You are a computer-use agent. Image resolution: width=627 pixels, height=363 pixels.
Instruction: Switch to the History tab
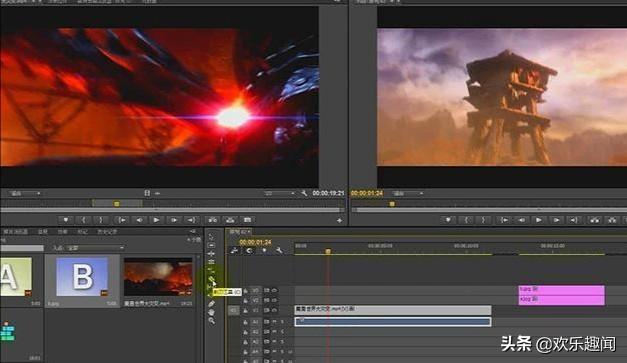[107, 231]
